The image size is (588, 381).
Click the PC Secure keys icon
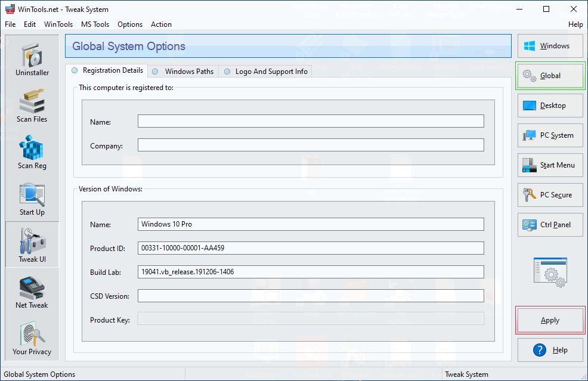pos(529,195)
